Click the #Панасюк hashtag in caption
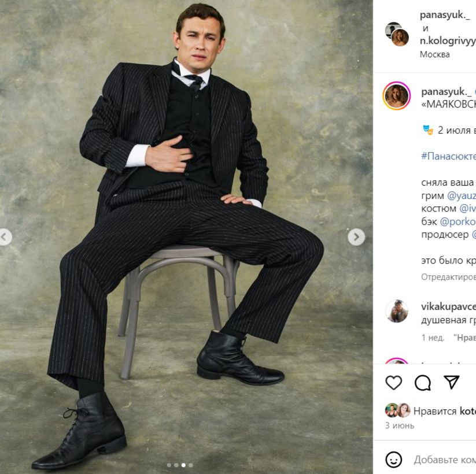The image size is (476, 474). (x=448, y=156)
